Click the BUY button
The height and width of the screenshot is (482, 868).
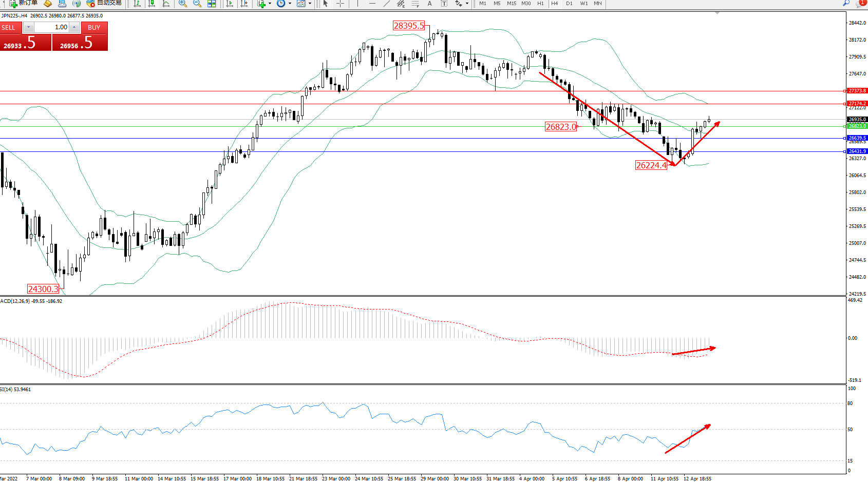click(x=94, y=27)
